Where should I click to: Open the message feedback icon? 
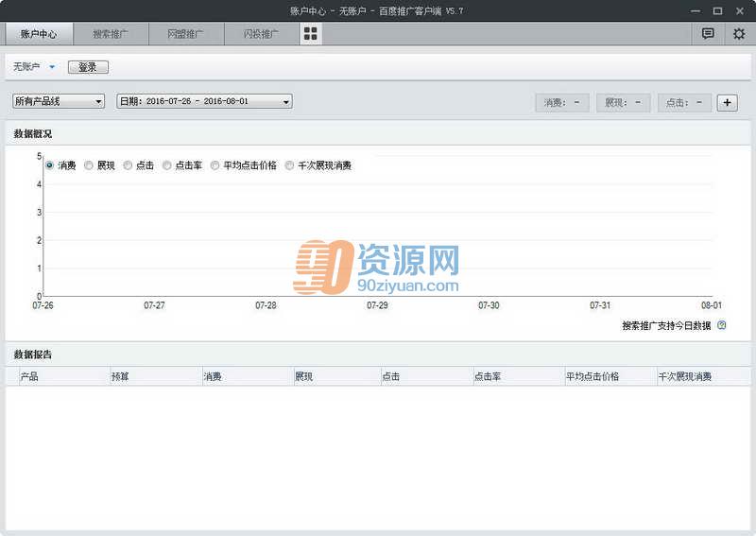pos(708,34)
